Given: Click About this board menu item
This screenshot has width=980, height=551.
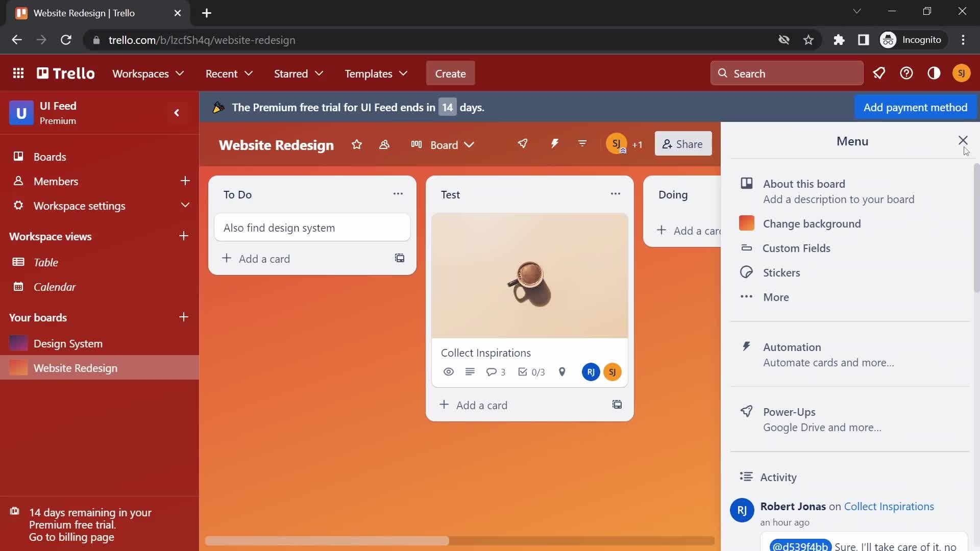Looking at the screenshot, I should pos(804,184).
